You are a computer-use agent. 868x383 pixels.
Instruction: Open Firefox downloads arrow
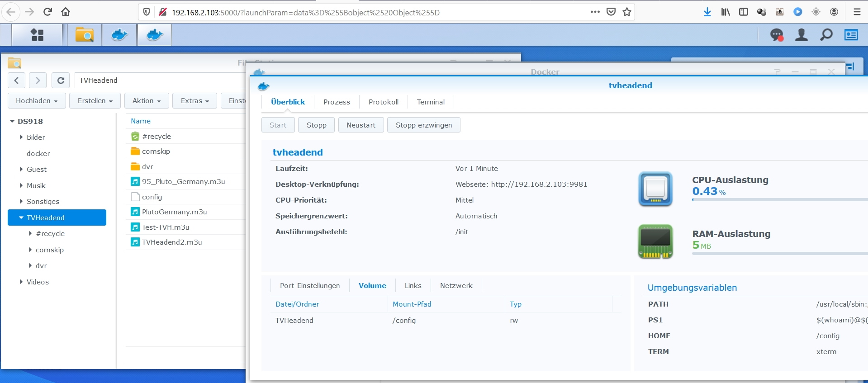point(707,12)
